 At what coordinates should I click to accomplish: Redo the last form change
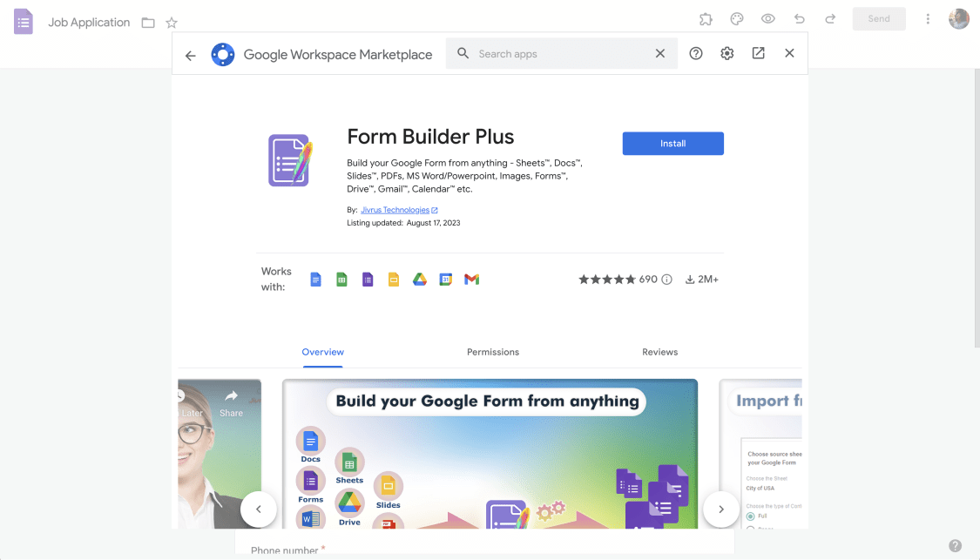click(x=830, y=18)
